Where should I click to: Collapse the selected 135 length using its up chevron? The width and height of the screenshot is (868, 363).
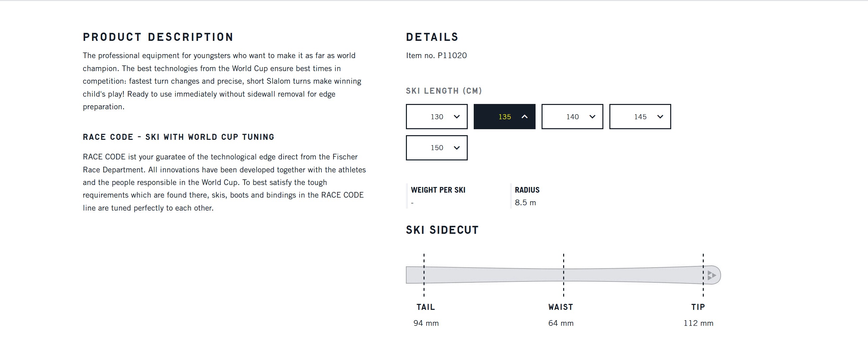[524, 117]
